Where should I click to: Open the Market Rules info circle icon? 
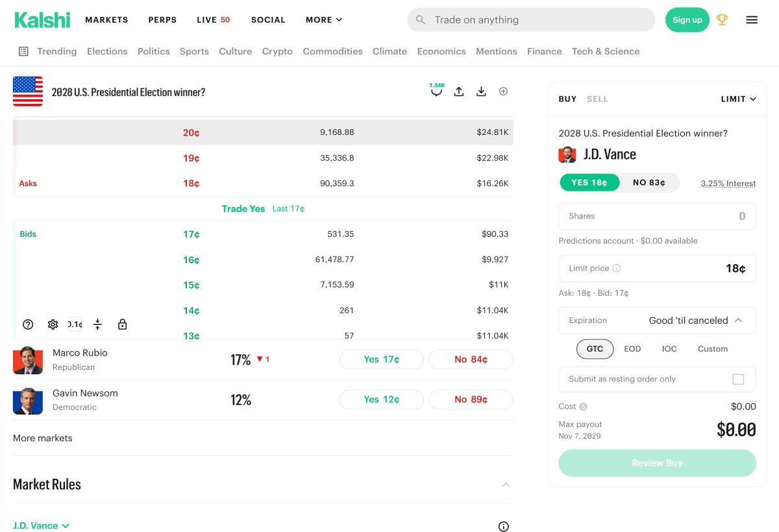(x=503, y=526)
